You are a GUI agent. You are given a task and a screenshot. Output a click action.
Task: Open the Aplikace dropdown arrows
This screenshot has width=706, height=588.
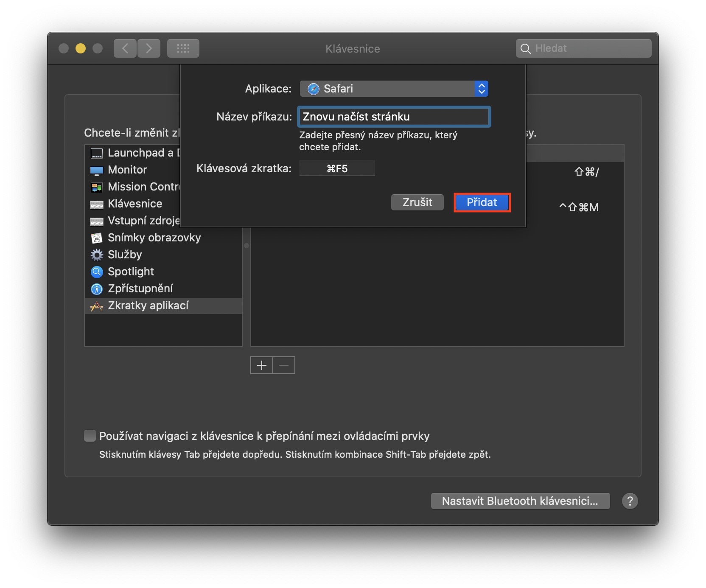(x=481, y=89)
